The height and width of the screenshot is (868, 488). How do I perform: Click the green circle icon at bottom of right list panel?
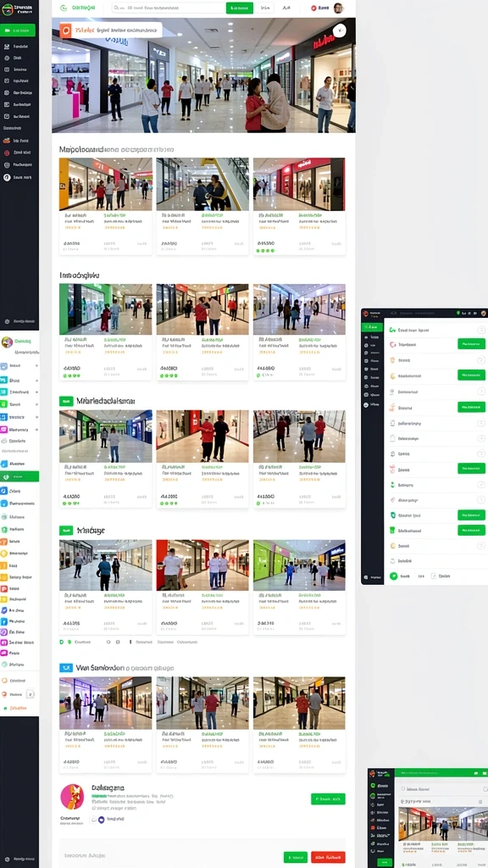point(393,576)
